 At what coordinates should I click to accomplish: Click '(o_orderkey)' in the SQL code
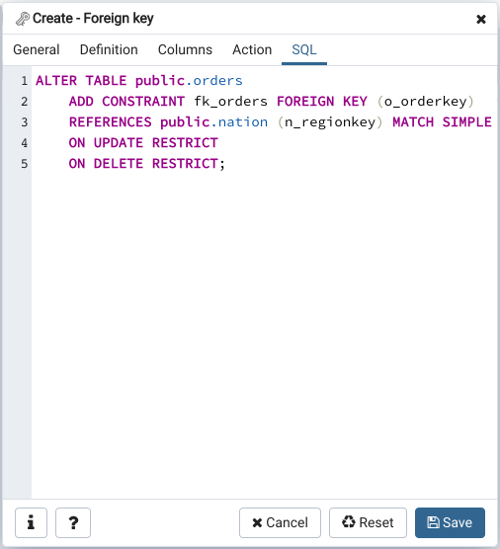425,102
